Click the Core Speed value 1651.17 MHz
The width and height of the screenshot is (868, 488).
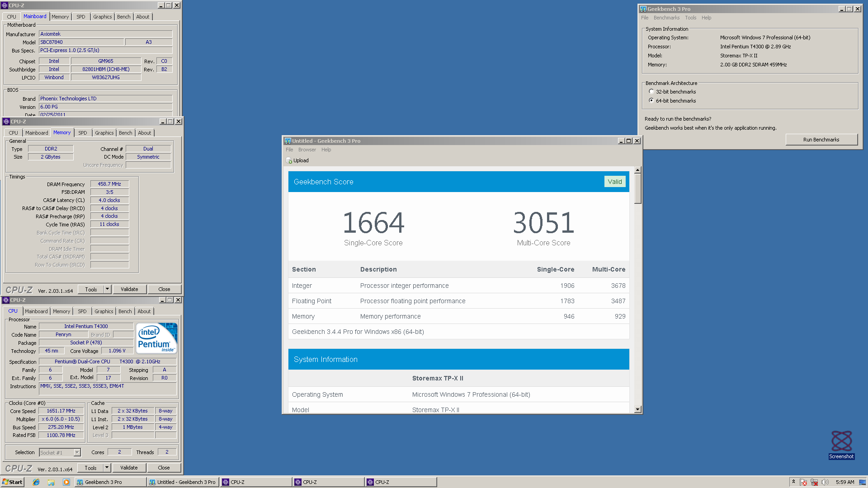click(x=61, y=411)
